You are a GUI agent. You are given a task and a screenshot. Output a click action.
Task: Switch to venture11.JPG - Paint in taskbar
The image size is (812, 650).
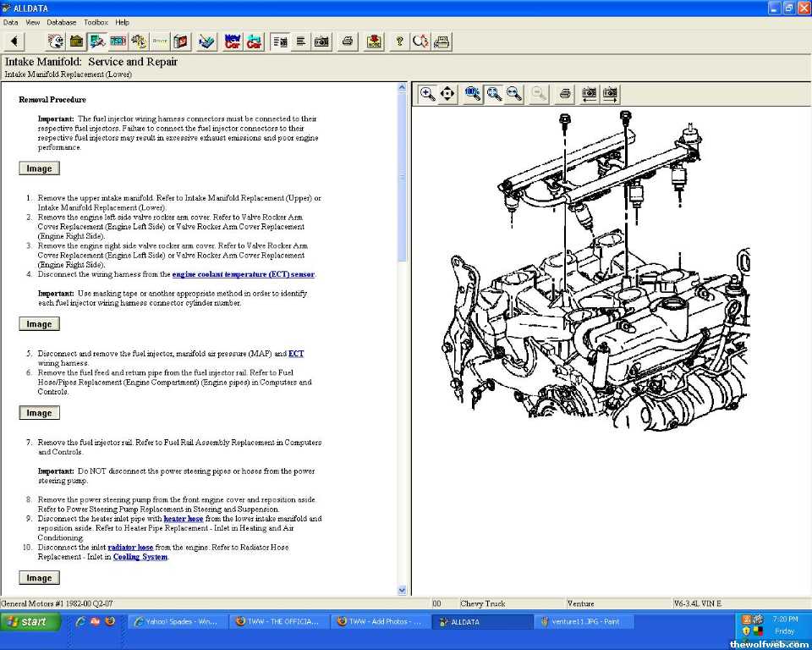point(585,622)
